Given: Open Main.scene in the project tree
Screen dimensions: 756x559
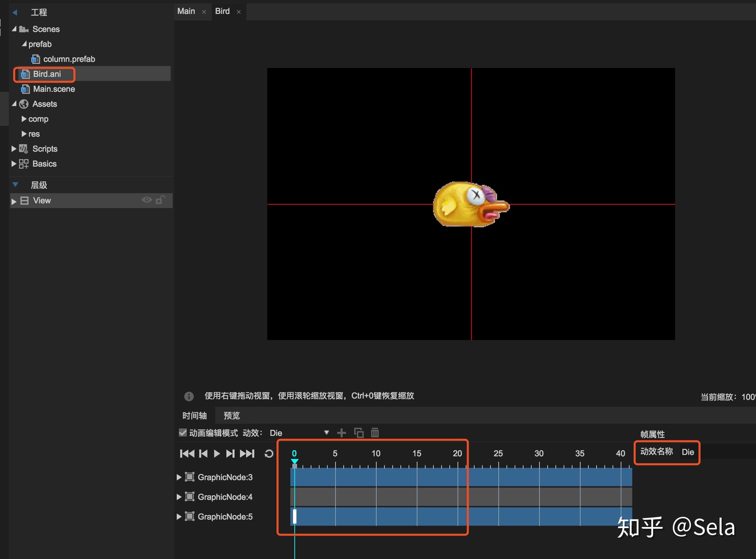Looking at the screenshot, I should coord(54,89).
